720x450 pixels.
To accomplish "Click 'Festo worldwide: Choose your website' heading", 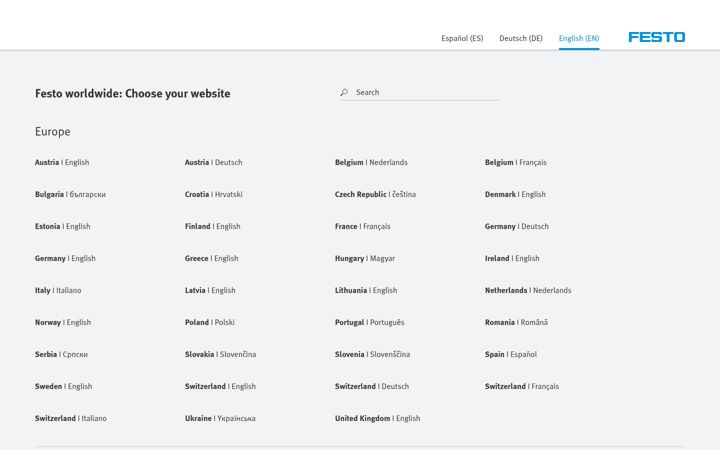I will (x=133, y=94).
